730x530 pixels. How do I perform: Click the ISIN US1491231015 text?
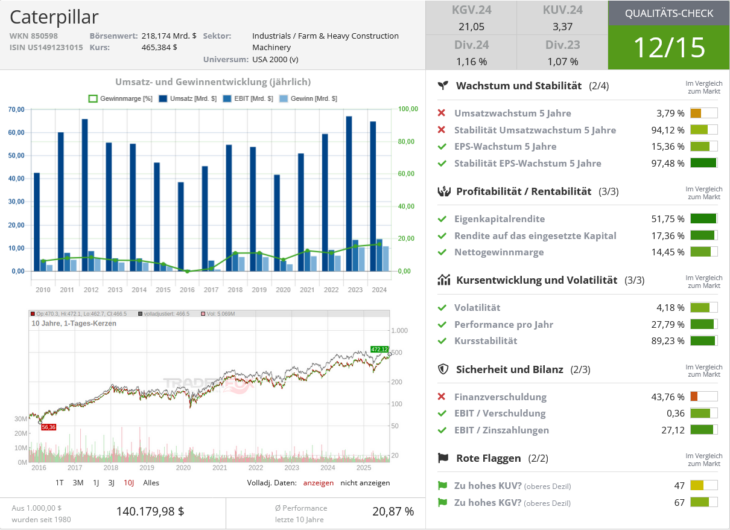point(46,47)
